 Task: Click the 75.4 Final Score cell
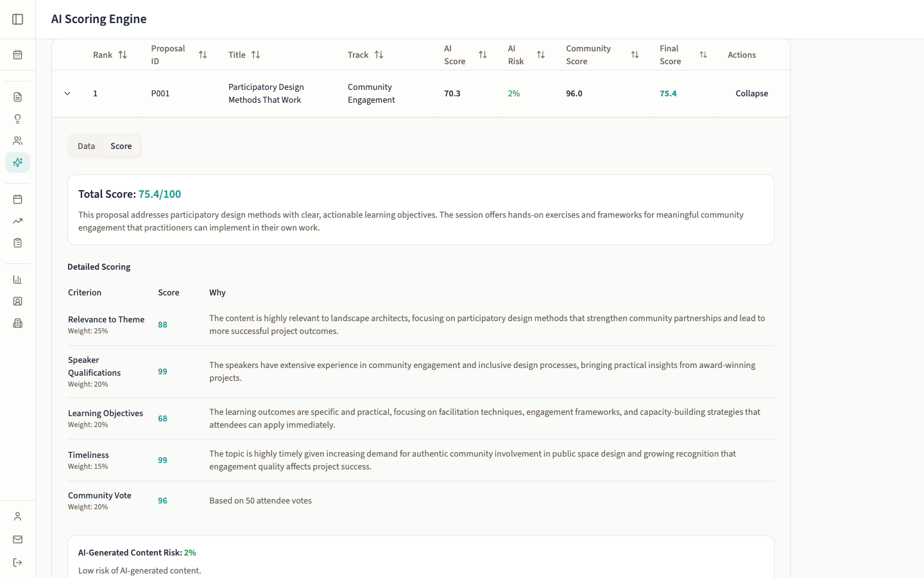(668, 94)
